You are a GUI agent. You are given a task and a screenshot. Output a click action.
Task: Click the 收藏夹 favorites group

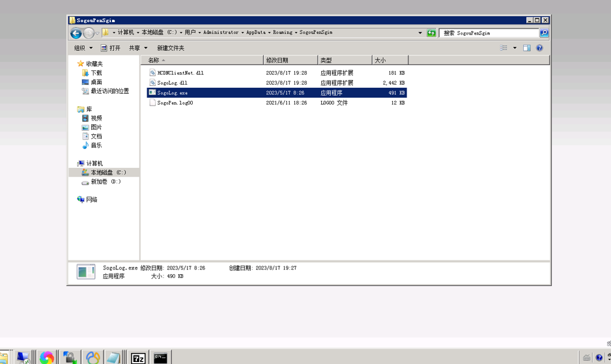pos(90,64)
